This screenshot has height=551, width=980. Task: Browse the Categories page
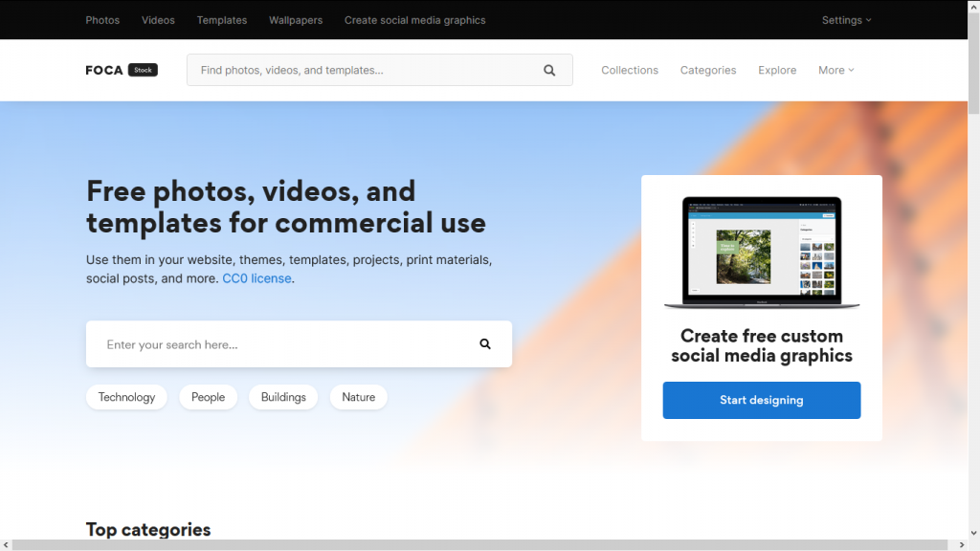pyautogui.click(x=708, y=70)
